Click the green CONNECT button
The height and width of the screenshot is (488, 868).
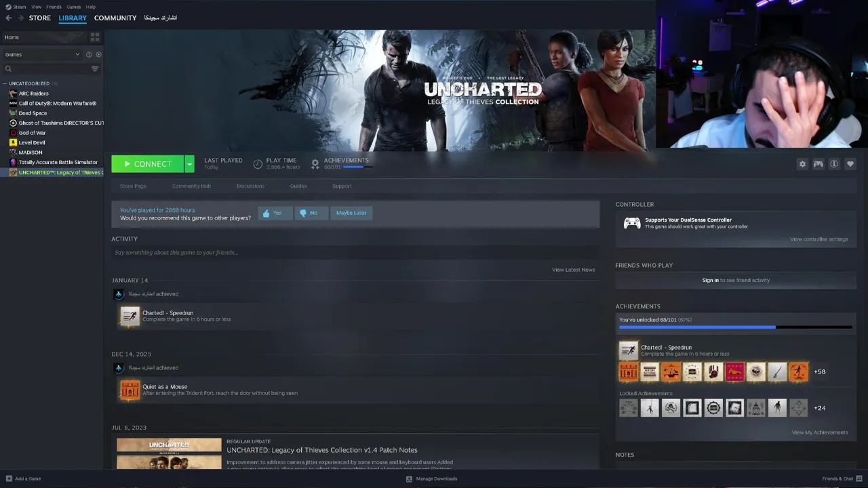coord(147,164)
